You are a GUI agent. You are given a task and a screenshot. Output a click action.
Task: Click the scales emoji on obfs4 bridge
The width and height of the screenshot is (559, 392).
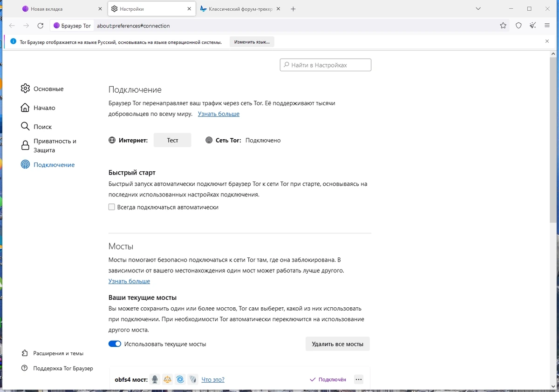[168, 379]
